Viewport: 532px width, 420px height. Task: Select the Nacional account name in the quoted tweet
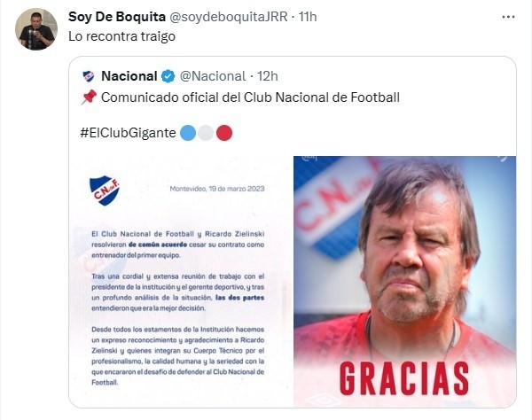pos(129,76)
